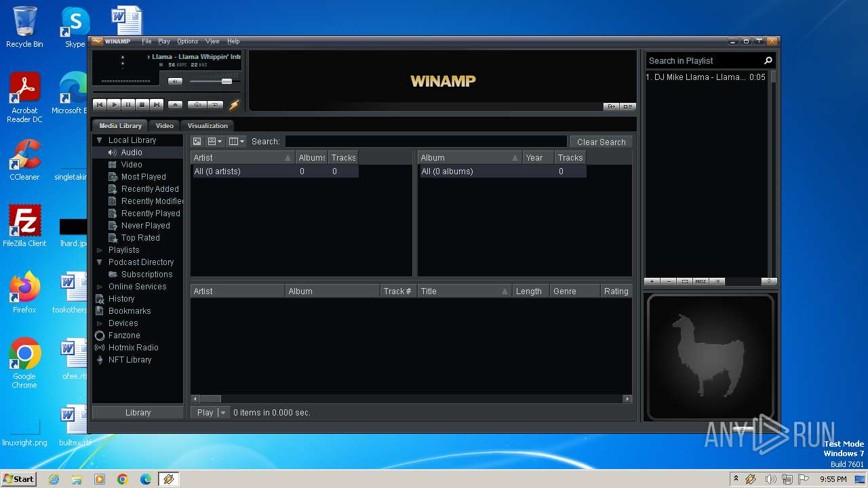Screen dimensions: 868x488
Task: Collapse the Podcast Directory node
Action: [100, 262]
